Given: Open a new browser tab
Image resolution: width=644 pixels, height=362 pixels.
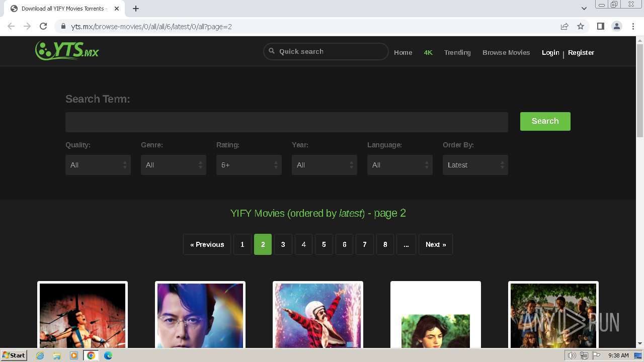Looking at the screenshot, I should (136, 9).
